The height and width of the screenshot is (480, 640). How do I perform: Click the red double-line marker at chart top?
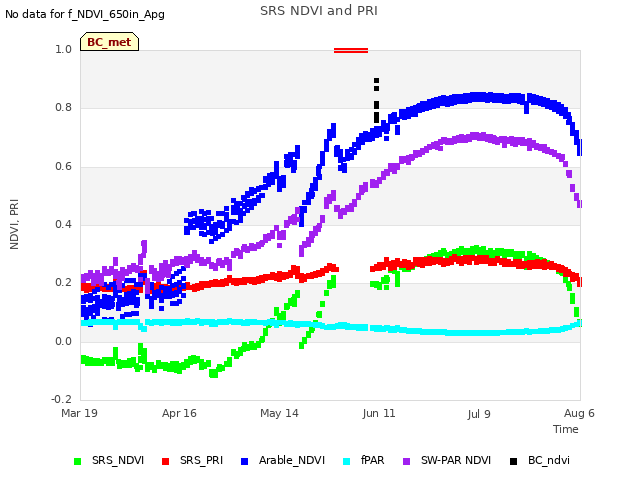coord(351,51)
